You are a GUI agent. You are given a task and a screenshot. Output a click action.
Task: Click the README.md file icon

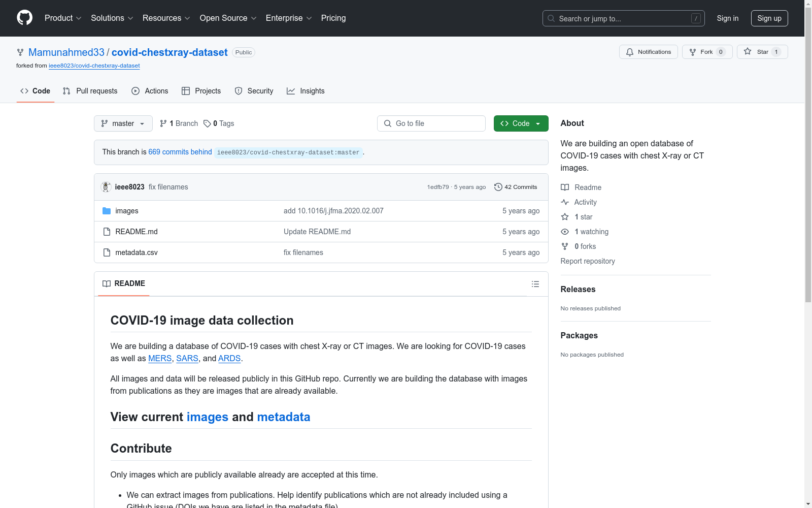tap(107, 232)
